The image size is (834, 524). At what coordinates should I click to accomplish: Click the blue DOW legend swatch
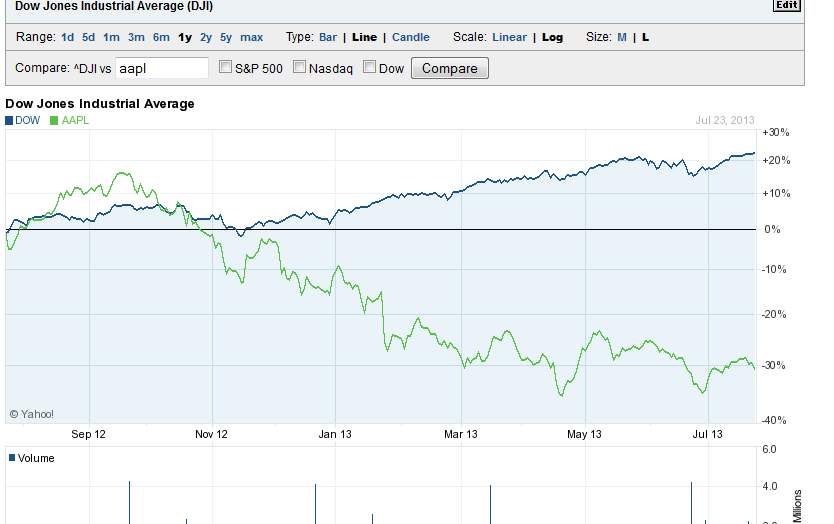(x=9, y=121)
